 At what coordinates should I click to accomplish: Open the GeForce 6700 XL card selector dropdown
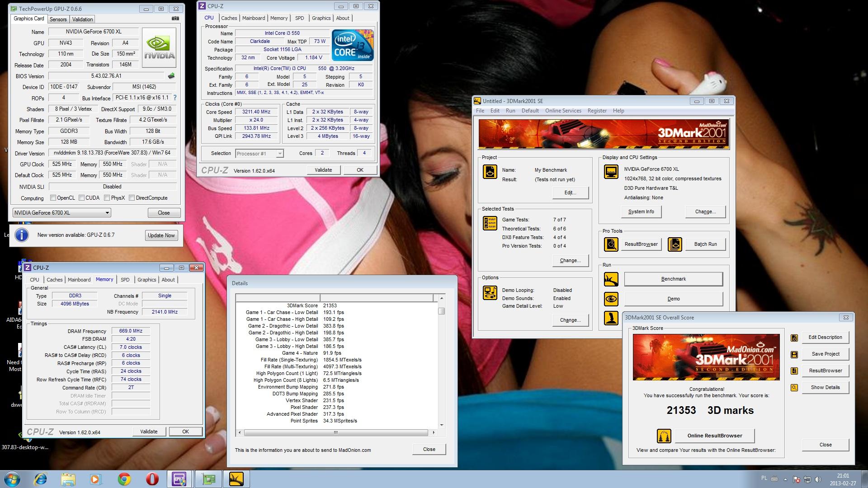(61, 213)
